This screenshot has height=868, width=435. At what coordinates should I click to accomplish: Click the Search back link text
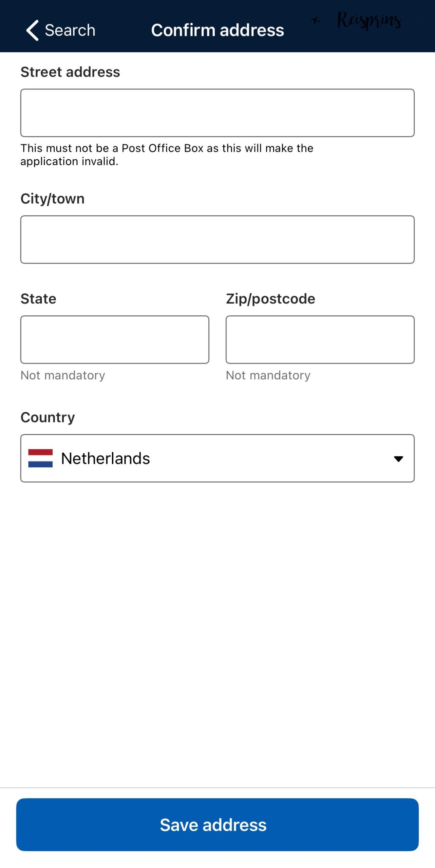click(x=70, y=30)
